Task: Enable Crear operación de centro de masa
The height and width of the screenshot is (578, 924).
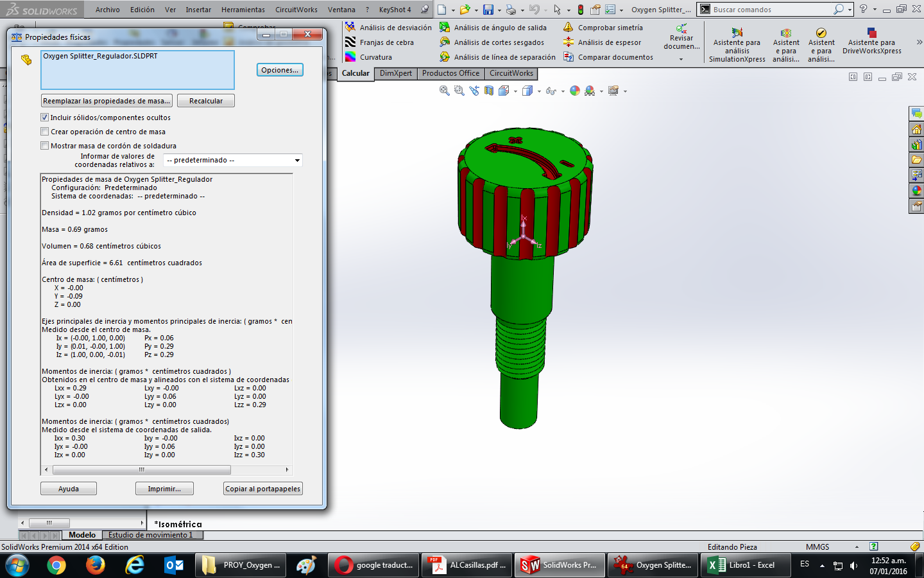Action: 45,132
